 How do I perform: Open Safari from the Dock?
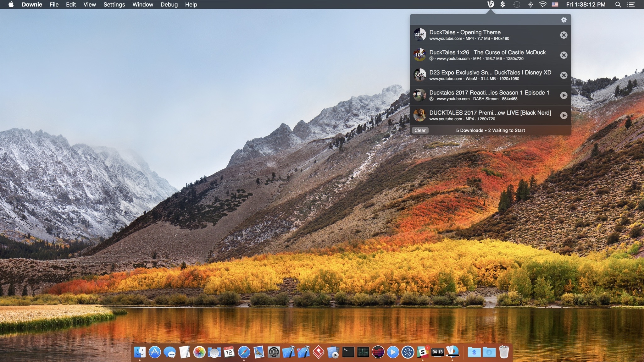[x=244, y=352]
